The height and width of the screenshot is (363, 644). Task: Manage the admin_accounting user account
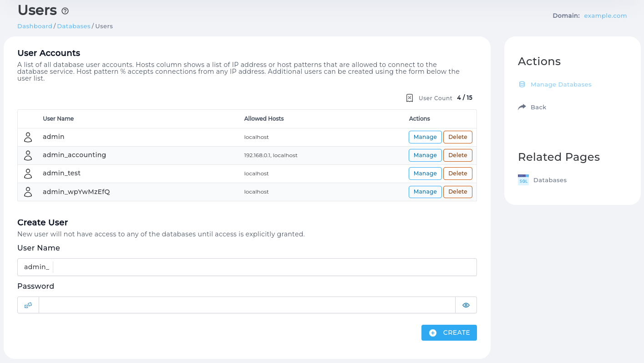tap(425, 155)
